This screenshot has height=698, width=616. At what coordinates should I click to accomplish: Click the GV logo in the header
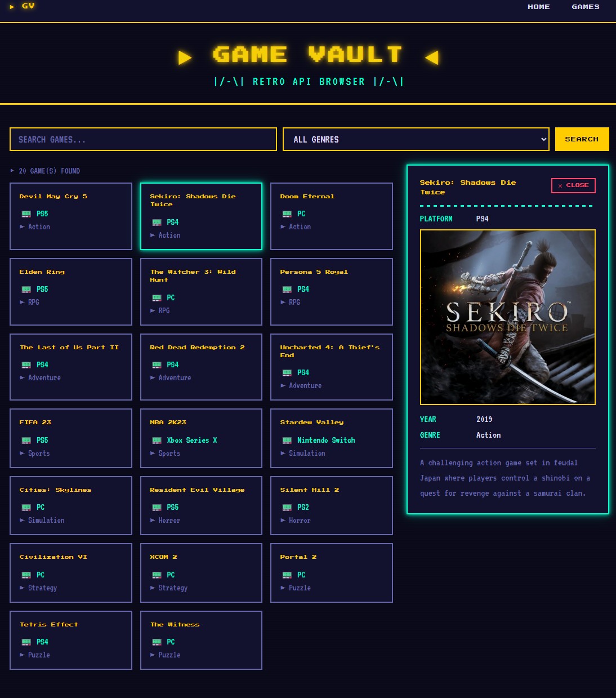(x=23, y=6)
